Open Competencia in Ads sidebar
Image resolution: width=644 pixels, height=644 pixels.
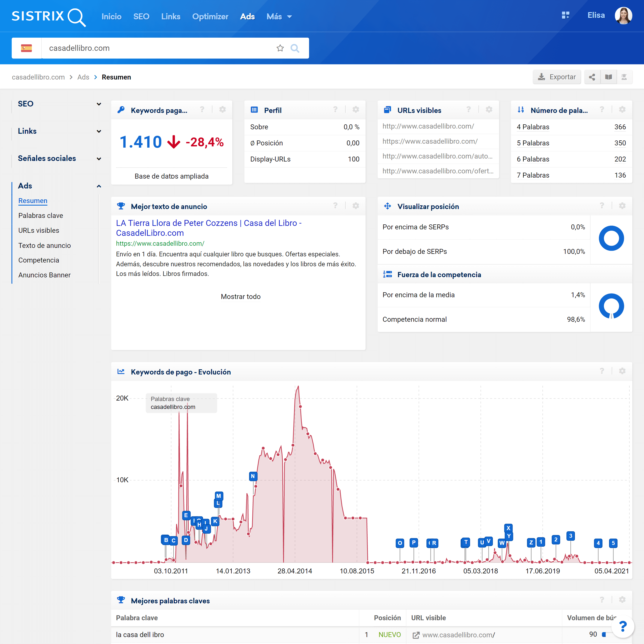coord(39,260)
